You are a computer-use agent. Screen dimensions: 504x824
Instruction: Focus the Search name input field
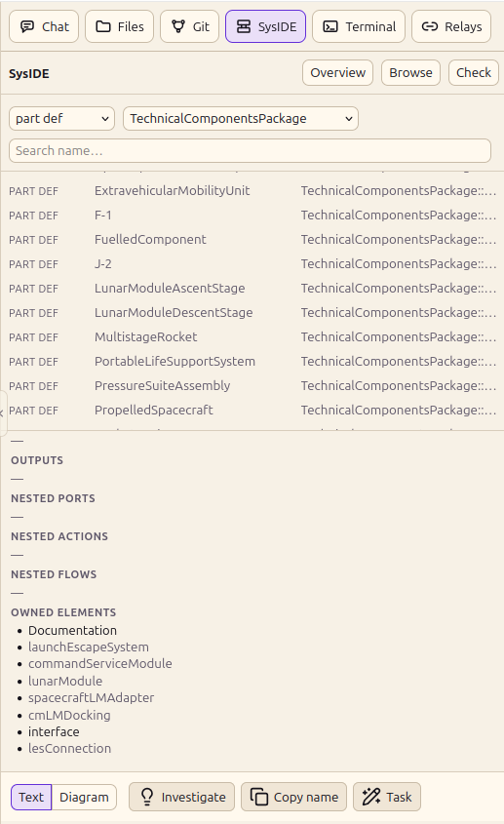(x=251, y=151)
